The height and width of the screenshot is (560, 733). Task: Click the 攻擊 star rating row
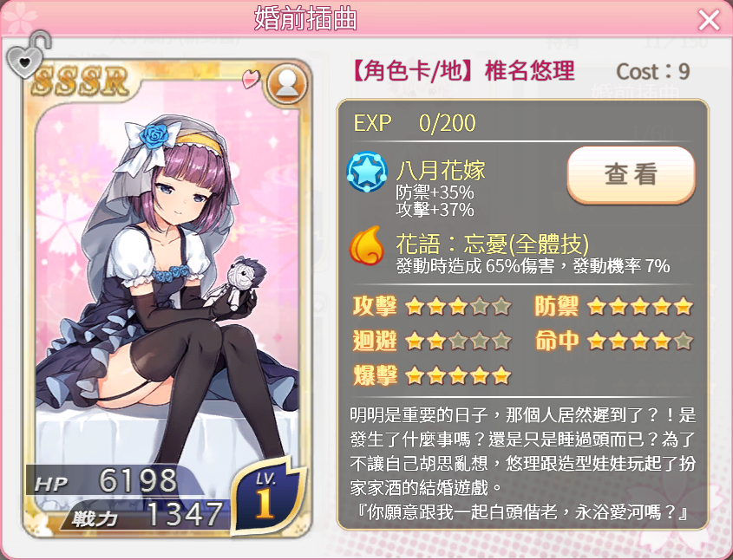point(432,306)
